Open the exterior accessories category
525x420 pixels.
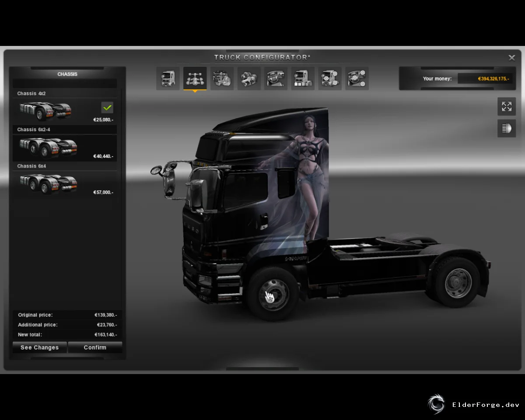[330, 79]
